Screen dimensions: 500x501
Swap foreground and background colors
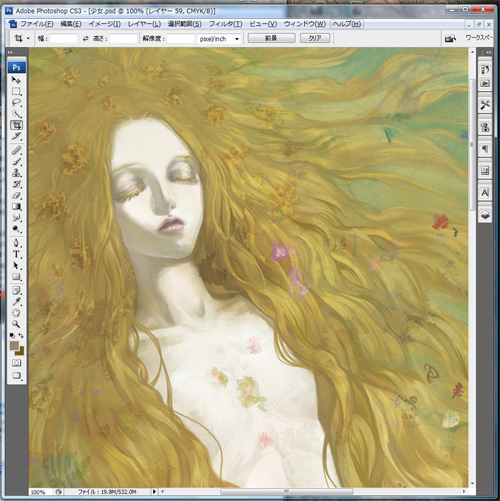tap(21, 335)
